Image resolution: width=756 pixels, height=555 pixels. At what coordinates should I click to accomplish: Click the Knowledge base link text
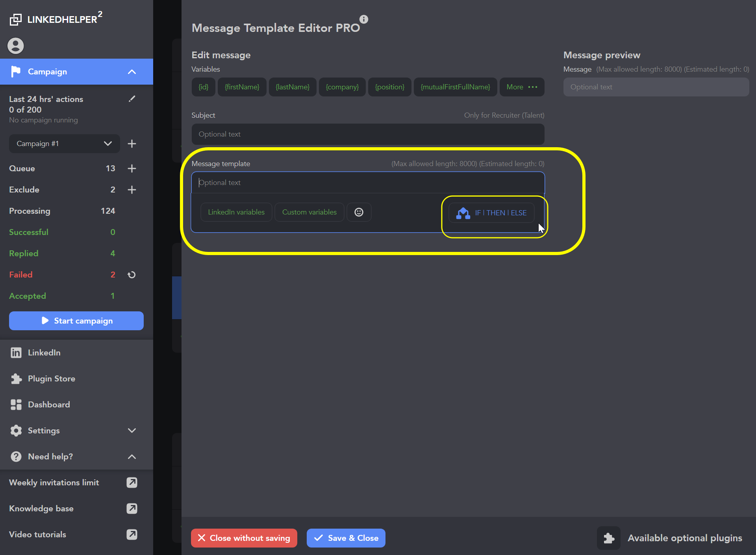[41, 509]
